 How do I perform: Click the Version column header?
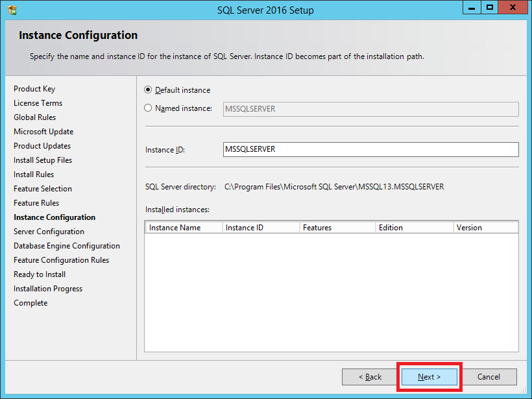[x=485, y=228]
